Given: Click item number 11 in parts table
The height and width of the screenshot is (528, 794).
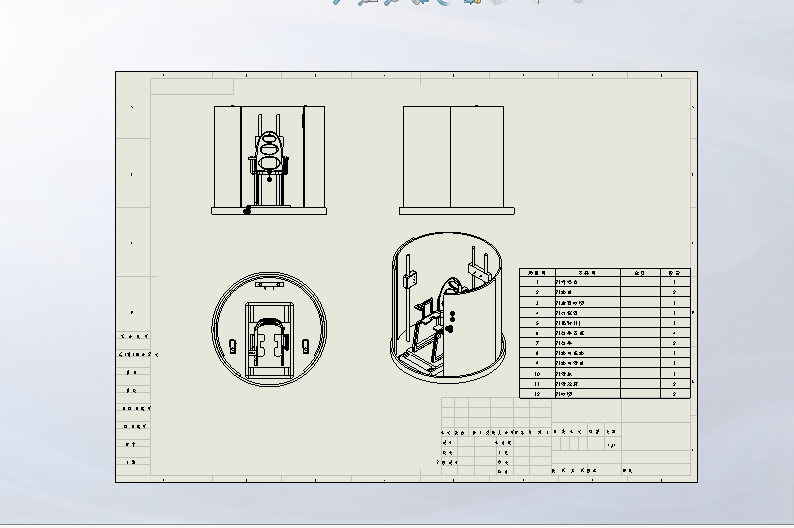Looking at the screenshot, I should (x=537, y=384).
